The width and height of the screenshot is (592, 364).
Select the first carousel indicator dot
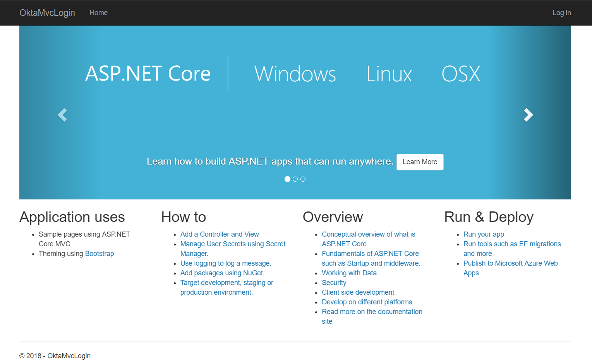(x=287, y=179)
